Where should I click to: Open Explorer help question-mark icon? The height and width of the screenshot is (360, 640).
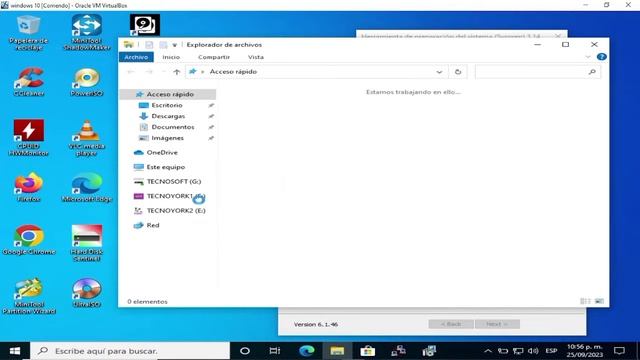pos(601,57)
